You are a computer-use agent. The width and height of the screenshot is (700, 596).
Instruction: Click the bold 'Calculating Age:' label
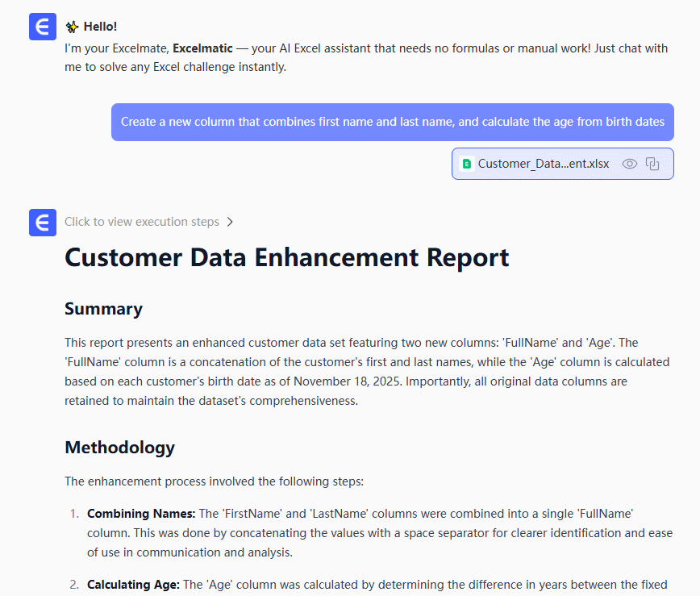[133, 584]
